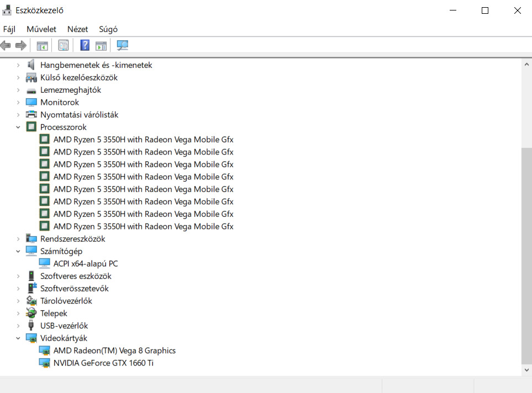The height and width of the screenshot is (393, 532).
Task: Click the icon of NVIDIA GeForce GTX 1660 Ti
Action: point(44,363)
